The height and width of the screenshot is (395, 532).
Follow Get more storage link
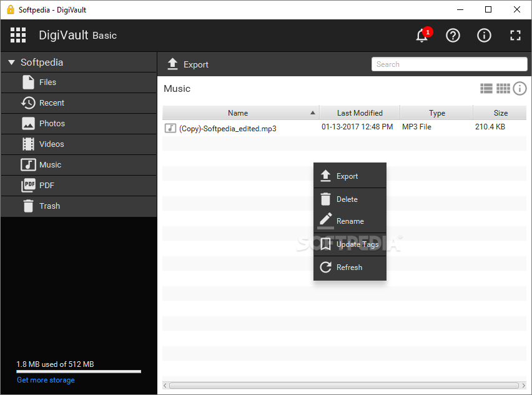tap(46, 380)
